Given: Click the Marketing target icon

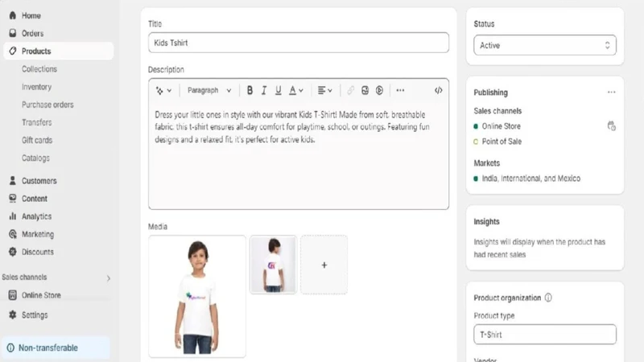Looking at the screenshot, I should pos(13,234).
